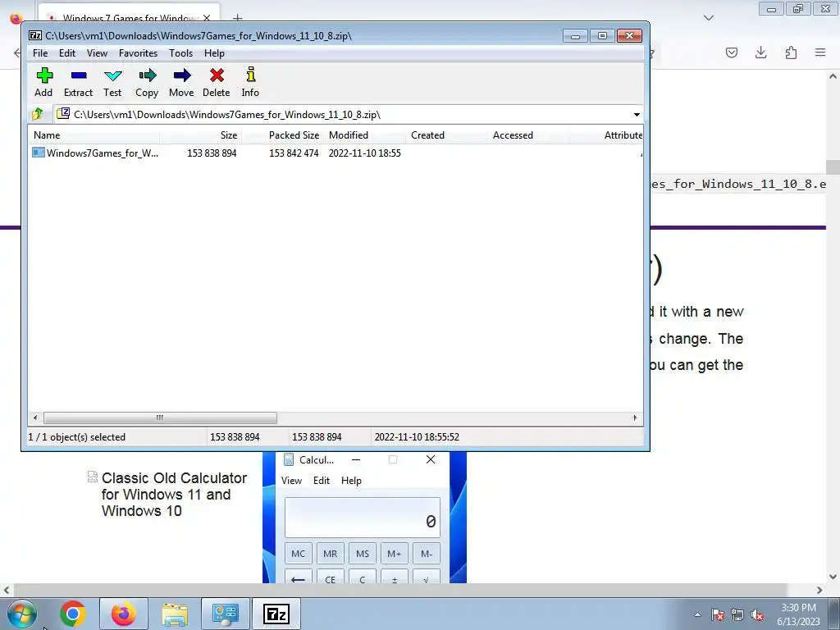Expand the 7-Zip address path dropdown

coord(637,115)
